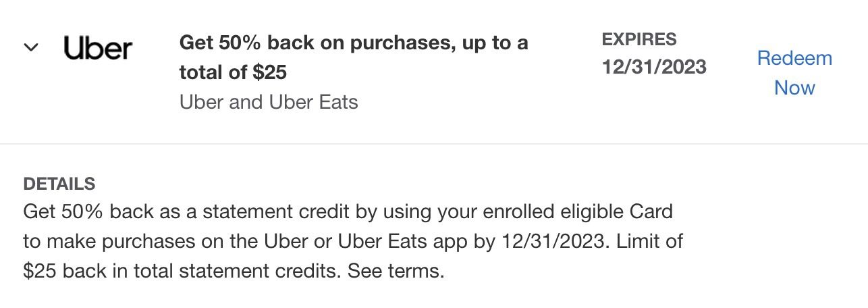Click "$25 back in total statement credits" text
Screen dimensions: 868x308
182,272
